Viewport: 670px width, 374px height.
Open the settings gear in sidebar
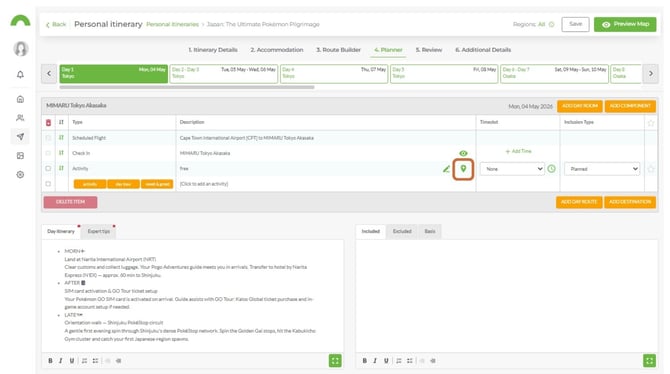(x=20, y=174)
